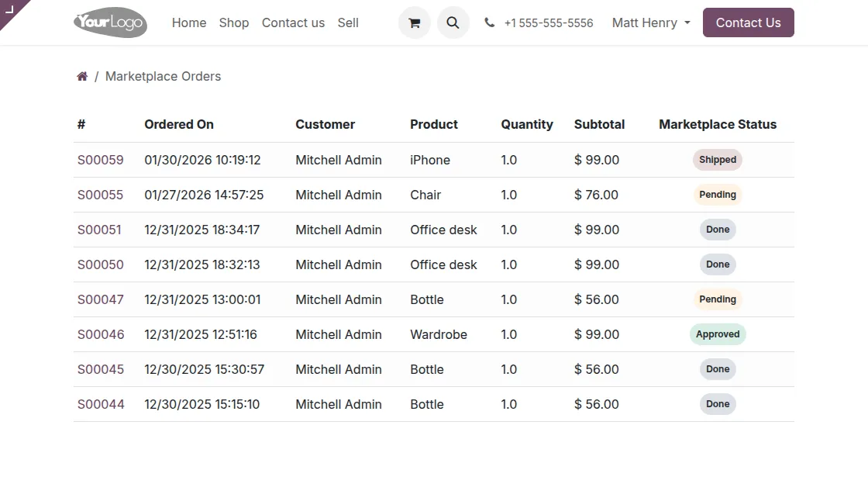Open the shopping cart icon
The height and width of the screenshot is (477, 868).
coord(414,22)
